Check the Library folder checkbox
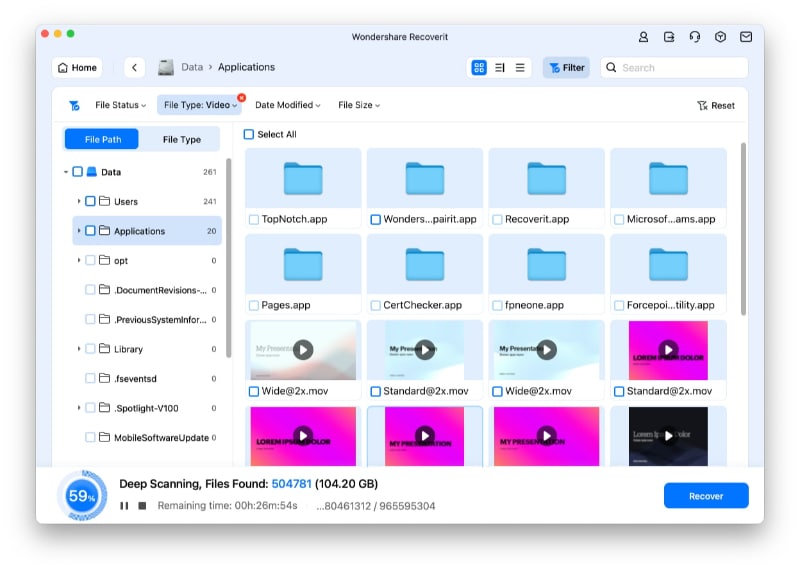800x571 pixels. point(90,349)
